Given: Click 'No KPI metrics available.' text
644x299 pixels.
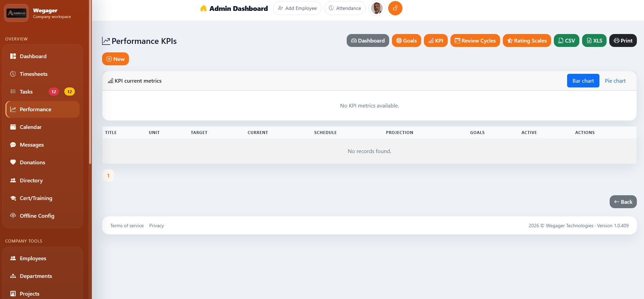Looking at the screenshot, I should click(369, 106).
